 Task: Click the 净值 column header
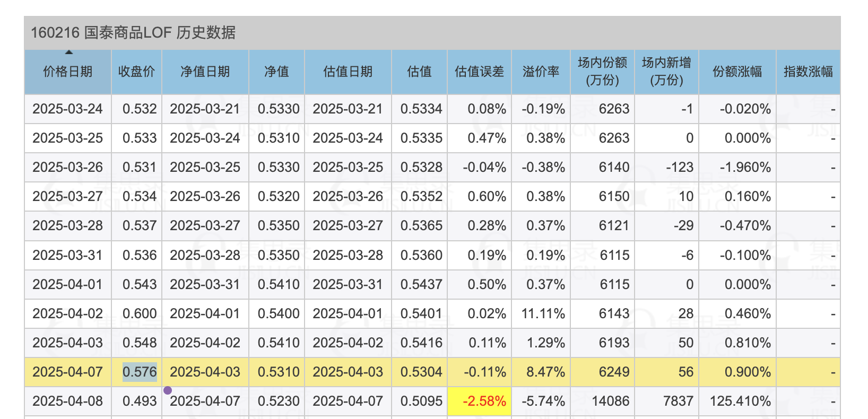coord(276,72)
